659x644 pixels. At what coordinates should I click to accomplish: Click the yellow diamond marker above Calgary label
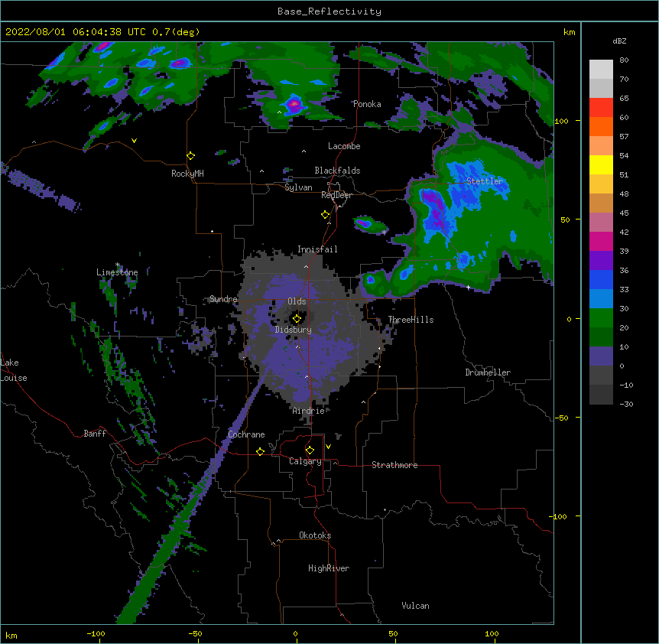click(x=310, y=450)
